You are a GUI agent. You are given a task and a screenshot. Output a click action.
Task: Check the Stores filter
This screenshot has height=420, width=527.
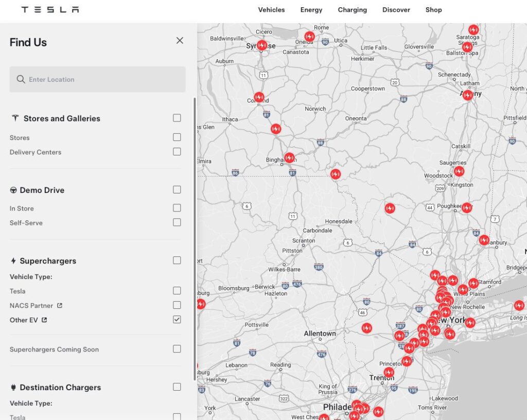[x=177, y=137]
